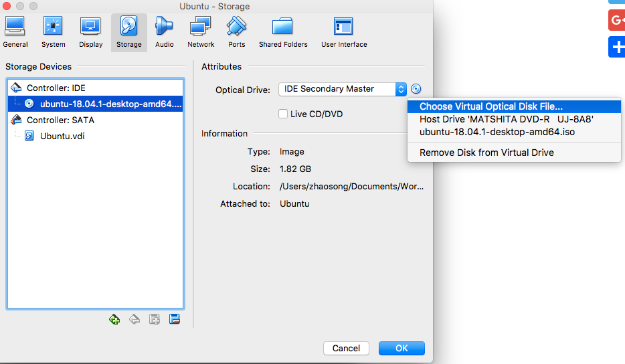Remove the selected storage attachment
This screenshot has width=625, height=364.
[x=175, y=319]
